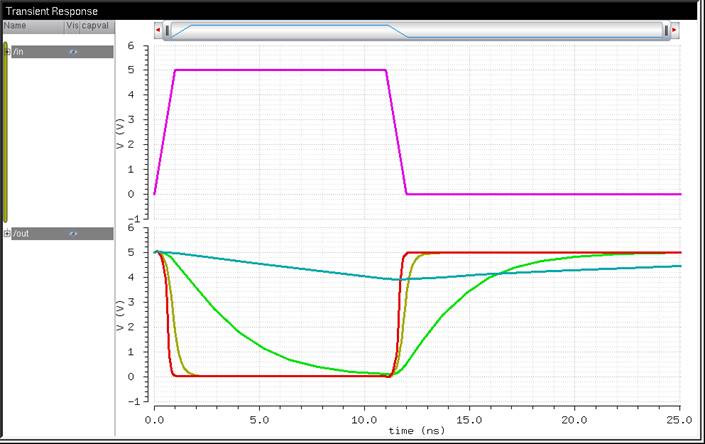Toggle visibility eye for /in signal
Screen dimensions: 705x444
[73, 52]
